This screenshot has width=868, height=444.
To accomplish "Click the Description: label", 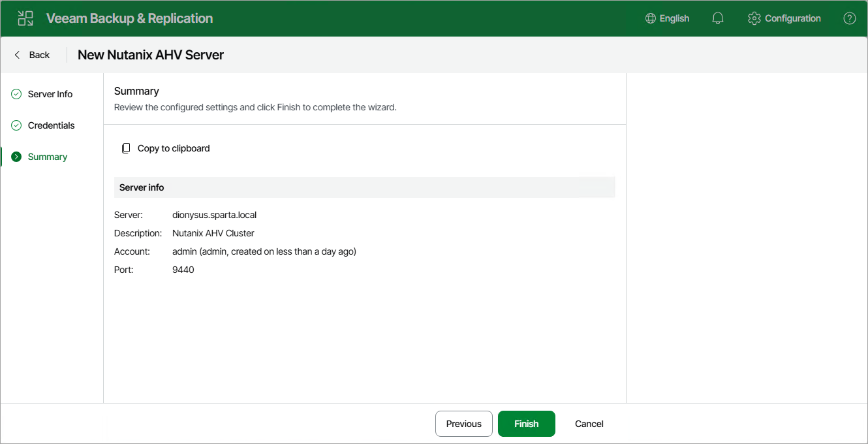I will pos(138,233).
